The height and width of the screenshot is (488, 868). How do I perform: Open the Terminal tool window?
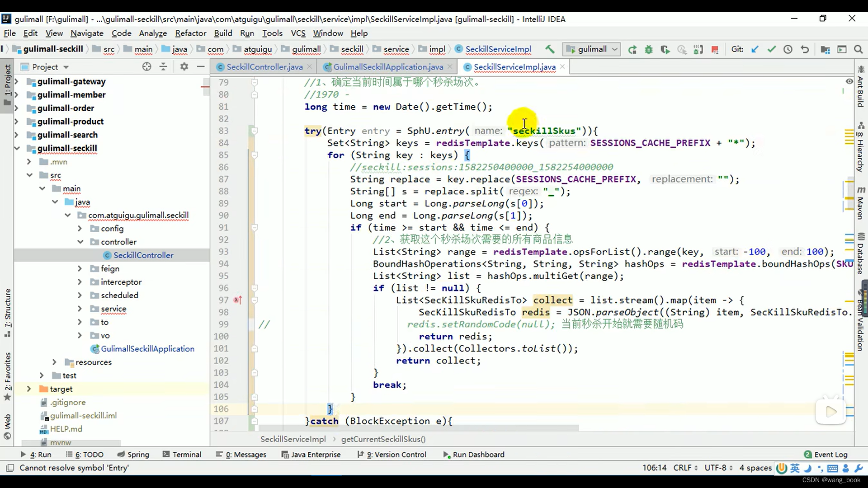tap(182, 455)
